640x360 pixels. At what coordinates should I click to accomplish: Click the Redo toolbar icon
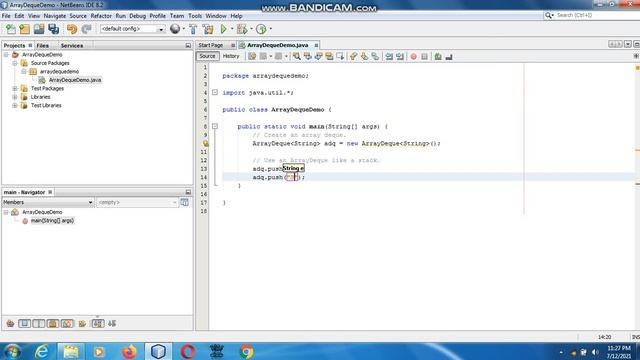[x=86, y=29]
